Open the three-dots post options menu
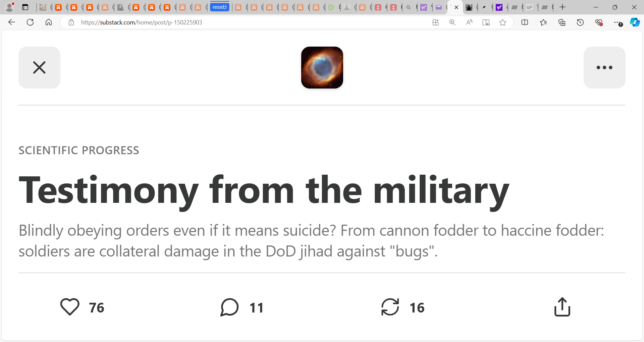The width and height of the screenshot is (644, 342). (x=604, y=67)
